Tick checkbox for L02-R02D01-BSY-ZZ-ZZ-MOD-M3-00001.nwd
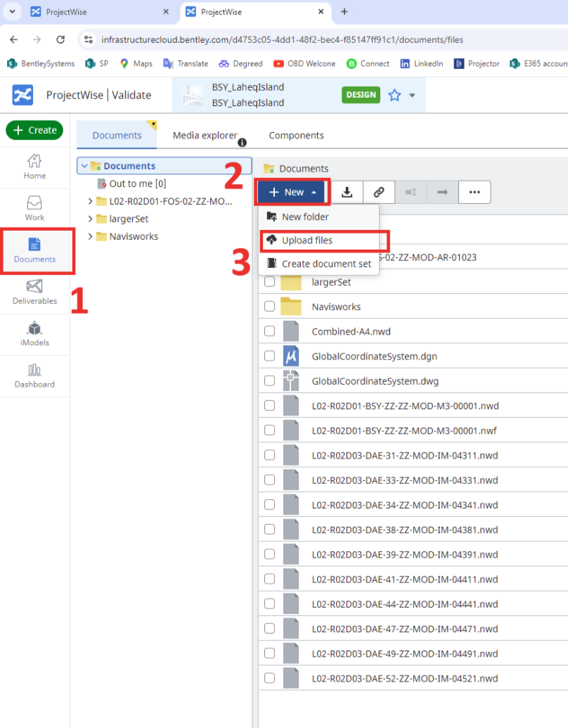This screenshot has height=728, width=568. tap(270, 405)
